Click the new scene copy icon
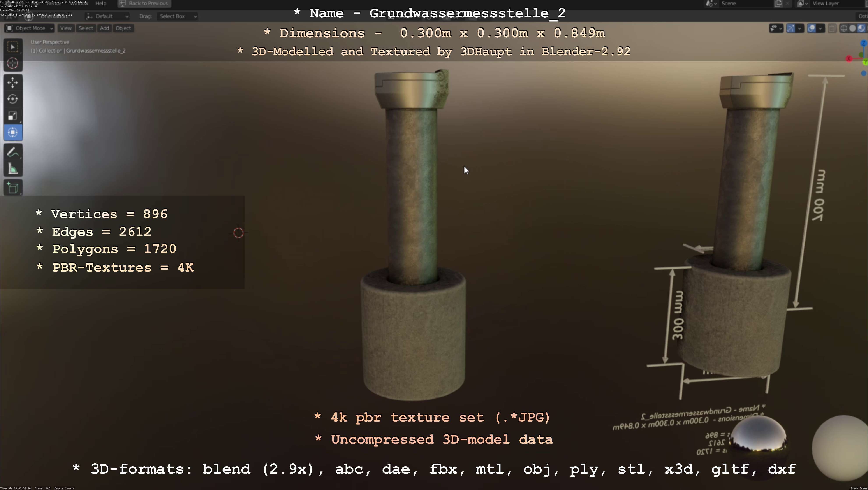Screen dimensions: 868x490 coord(778,3)
